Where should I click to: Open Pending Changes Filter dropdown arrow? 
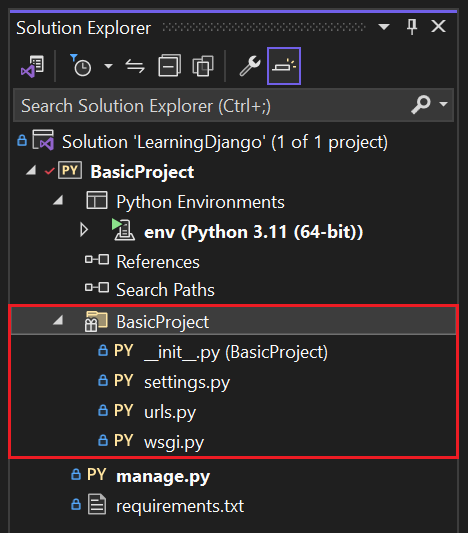(x=108, y=66)
